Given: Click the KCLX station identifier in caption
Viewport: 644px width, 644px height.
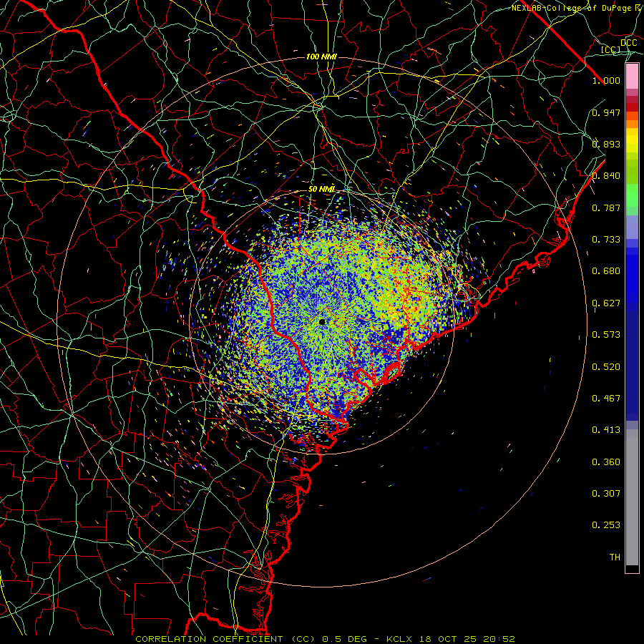Looking at the screenshot, I should (399, 639).
